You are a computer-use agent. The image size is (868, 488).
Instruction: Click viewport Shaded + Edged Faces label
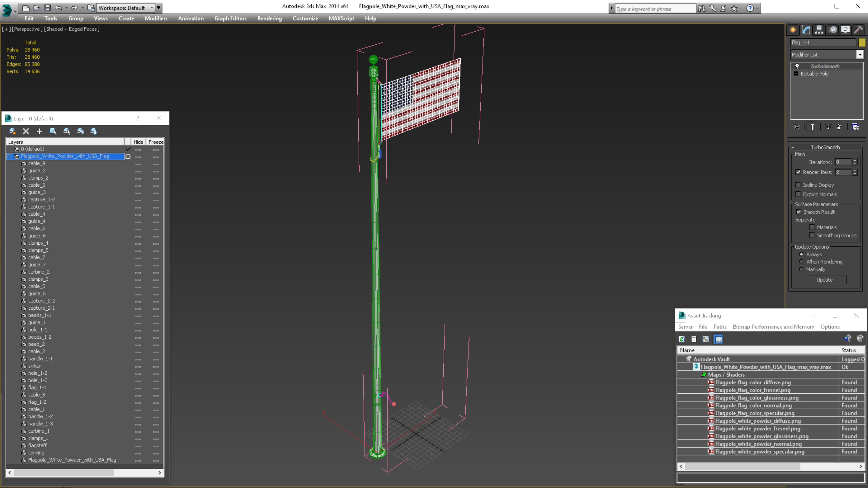pos(72,29)
